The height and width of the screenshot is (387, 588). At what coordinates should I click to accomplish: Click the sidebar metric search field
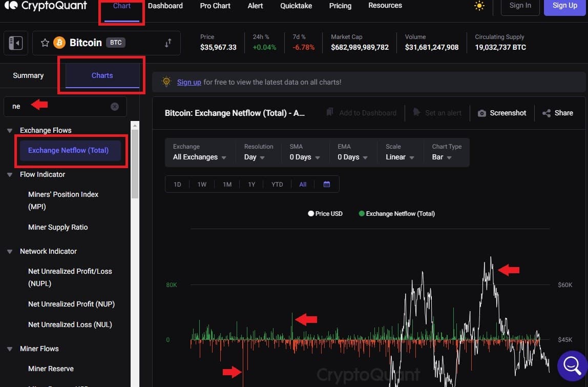(65, 107)
